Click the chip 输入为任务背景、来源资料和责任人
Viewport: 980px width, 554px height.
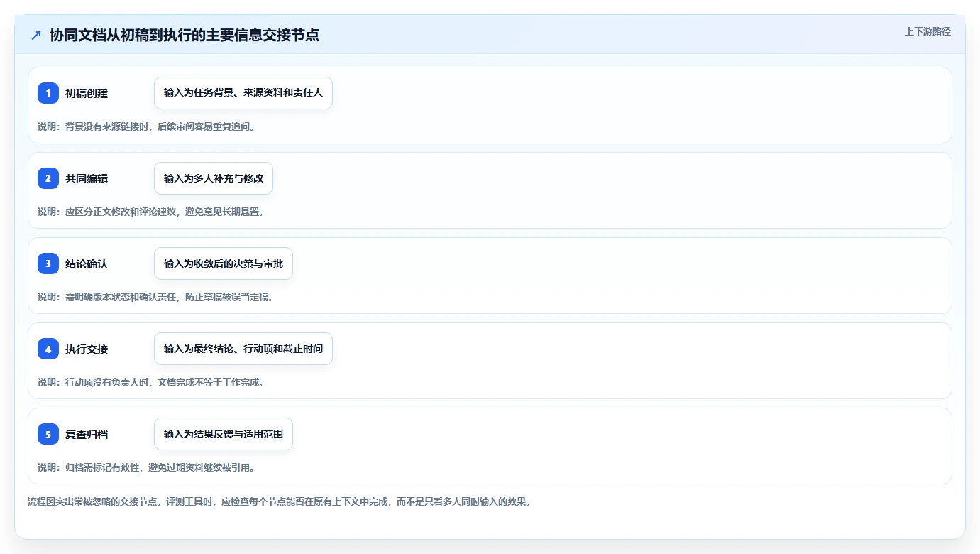click(x=243, y=93)
